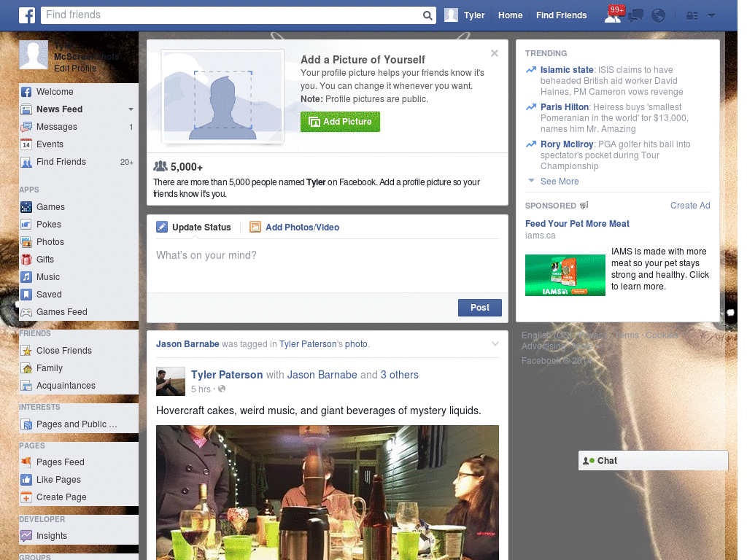747x560 pixels.
Task: Open the dinner party photo in the post
Action: point(328,492)
